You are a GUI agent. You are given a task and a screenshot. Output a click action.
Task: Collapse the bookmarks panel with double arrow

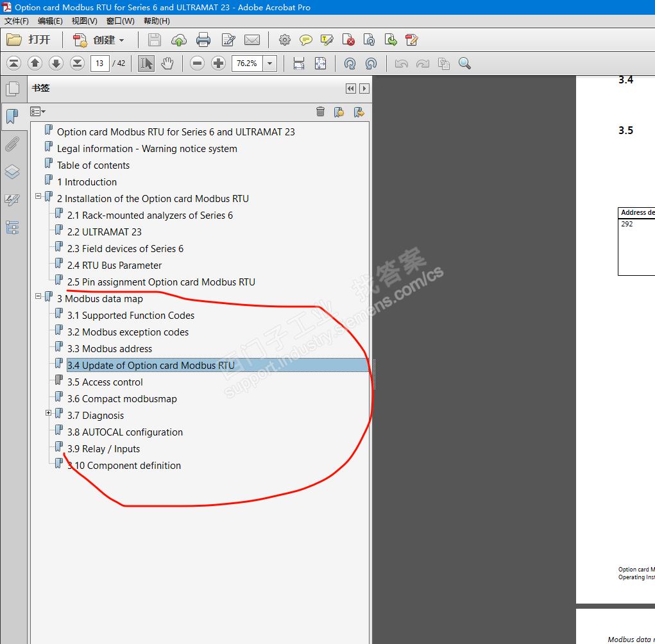[351, 89]
